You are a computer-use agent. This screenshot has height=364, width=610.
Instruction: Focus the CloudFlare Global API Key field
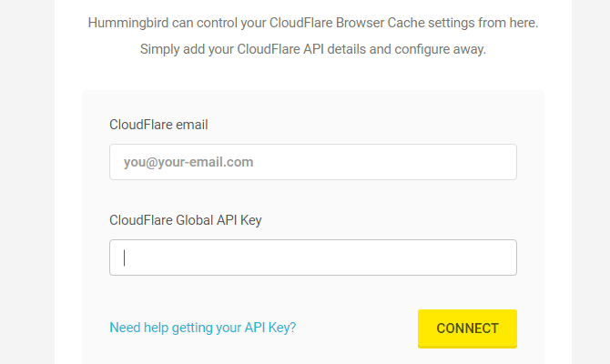point(312,258)
